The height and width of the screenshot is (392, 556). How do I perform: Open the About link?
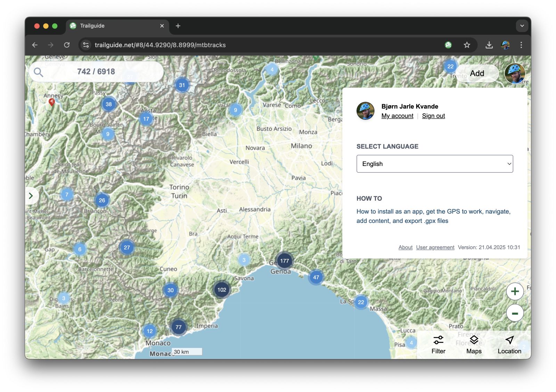405,247
